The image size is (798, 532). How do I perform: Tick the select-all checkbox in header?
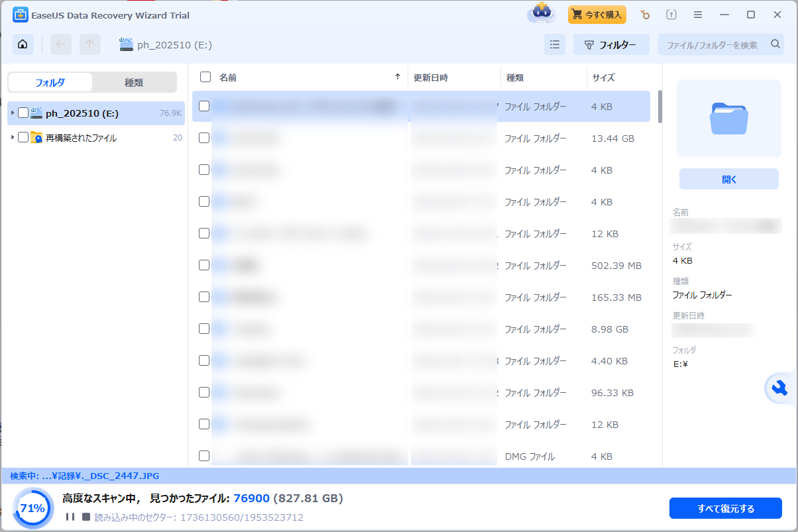(x=205, y=77)
